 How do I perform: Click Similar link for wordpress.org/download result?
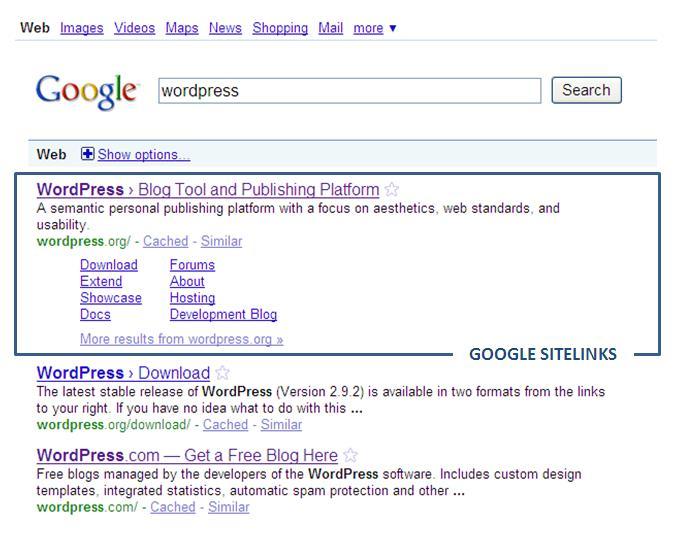(281, 424)
